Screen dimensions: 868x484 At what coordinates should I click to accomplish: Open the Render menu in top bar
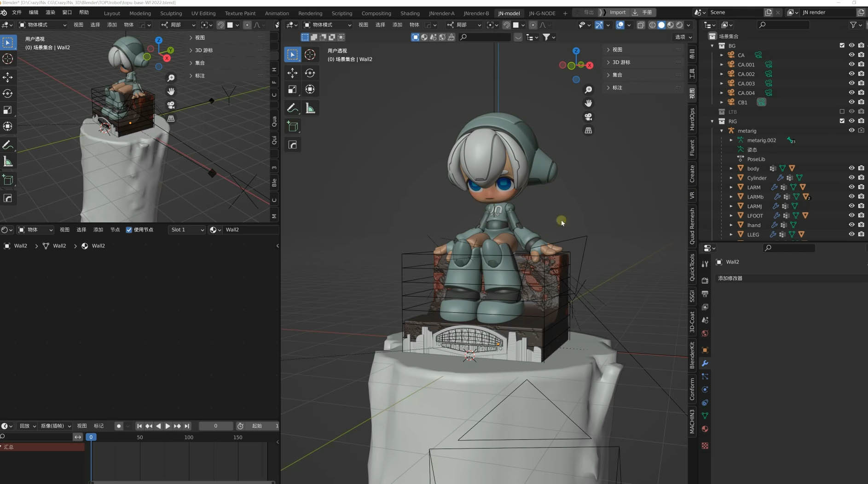(50, 12)
